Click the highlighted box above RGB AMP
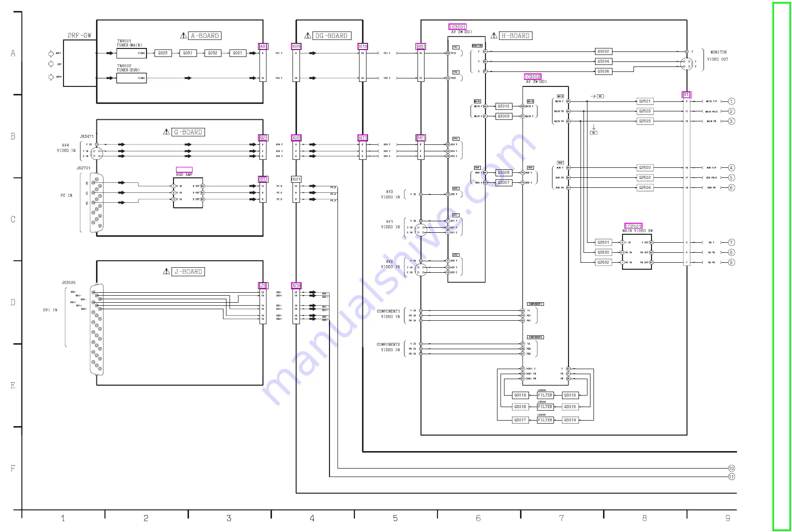The image size is (792, 532). coord(184,170)
